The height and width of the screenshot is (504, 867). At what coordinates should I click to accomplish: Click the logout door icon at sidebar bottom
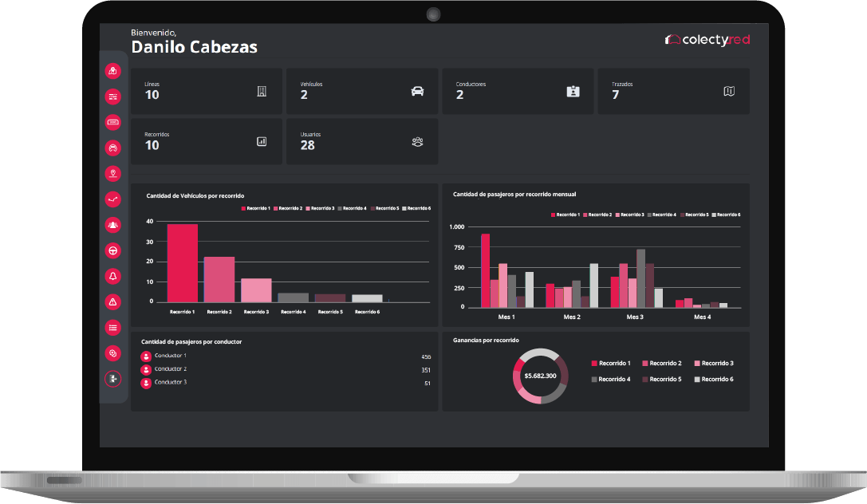click(112, 379)
